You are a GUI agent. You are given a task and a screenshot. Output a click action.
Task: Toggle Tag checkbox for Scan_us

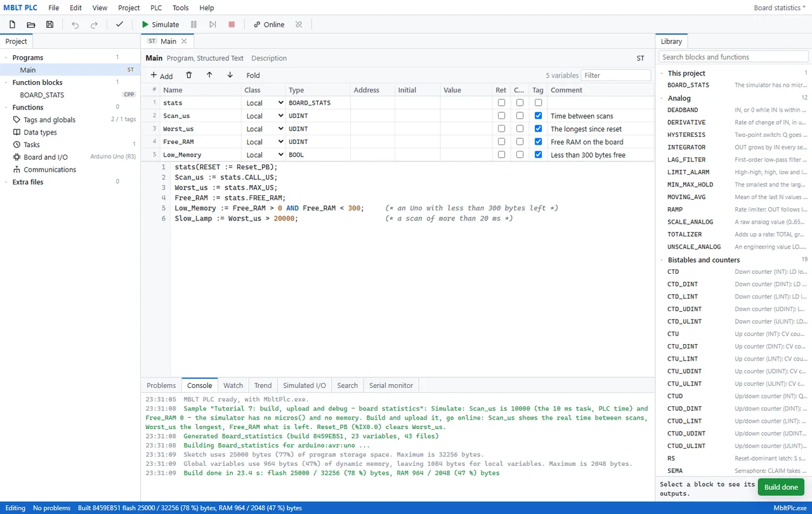click(538, 116)
